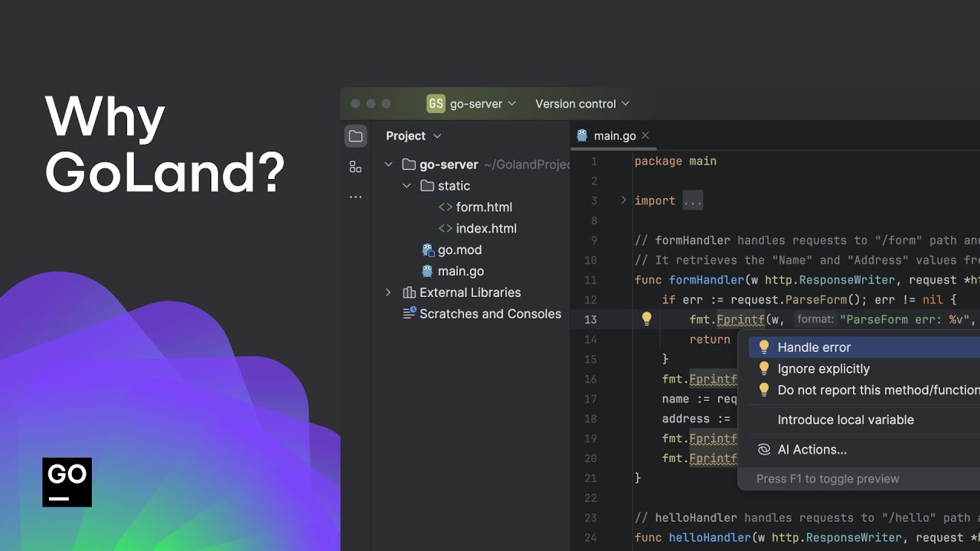Open the Version control dropdown
The image size is (980, 551).
click(x=582, y=104)
